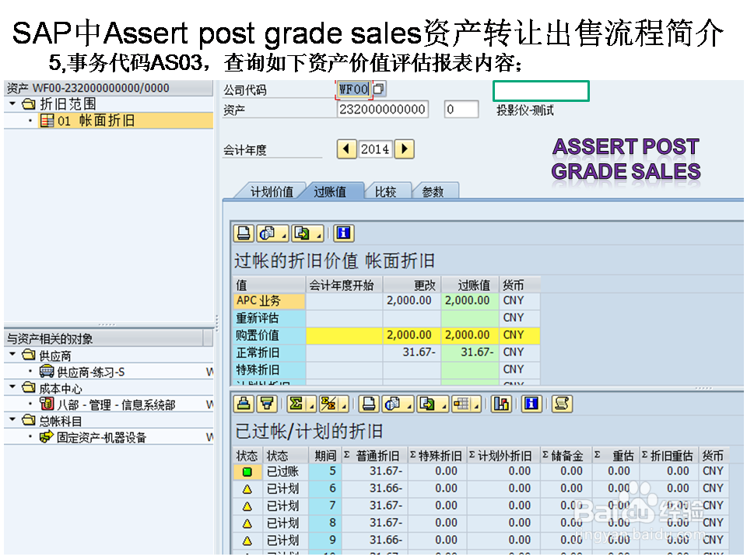Click the filter funnel icon in the lower toolbar
This screenshot has height=560, width=747.
point(267,404)
